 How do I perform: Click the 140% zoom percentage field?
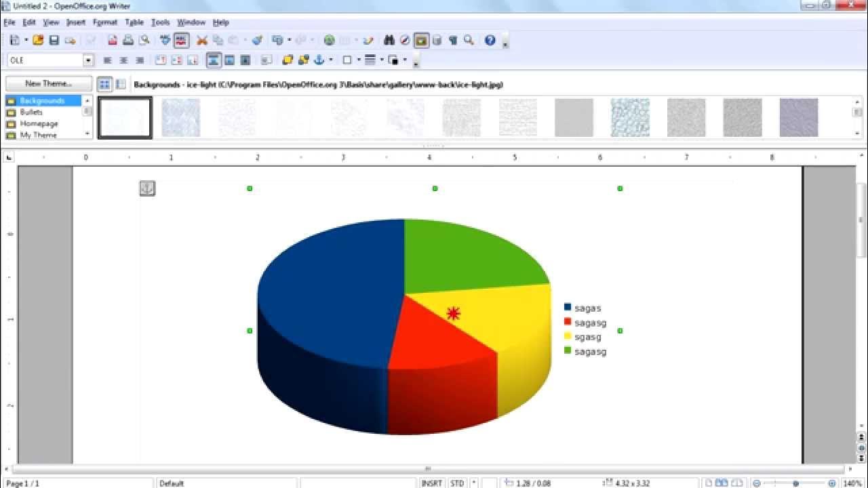click(852, 483)
